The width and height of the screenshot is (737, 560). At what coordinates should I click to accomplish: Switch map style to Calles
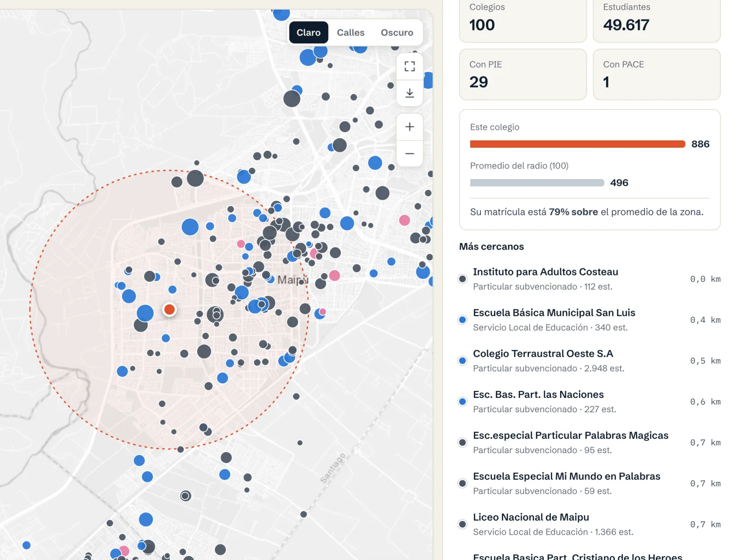pos(350,33)
